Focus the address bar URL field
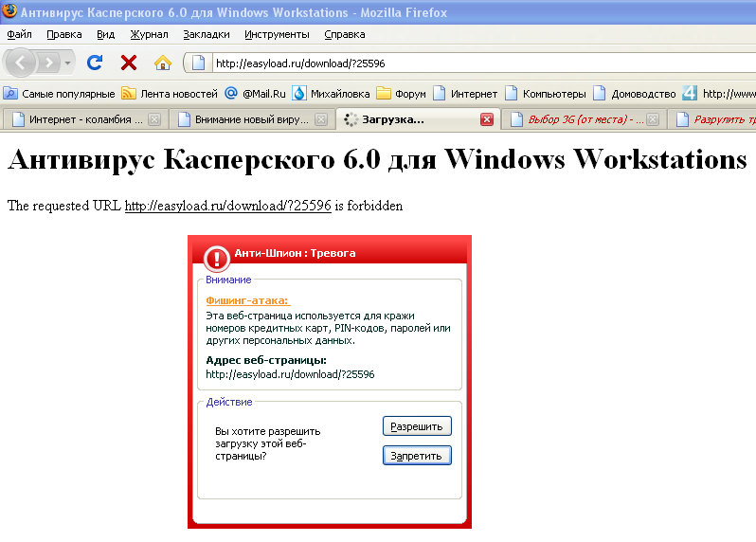 (x=482, y=63)
